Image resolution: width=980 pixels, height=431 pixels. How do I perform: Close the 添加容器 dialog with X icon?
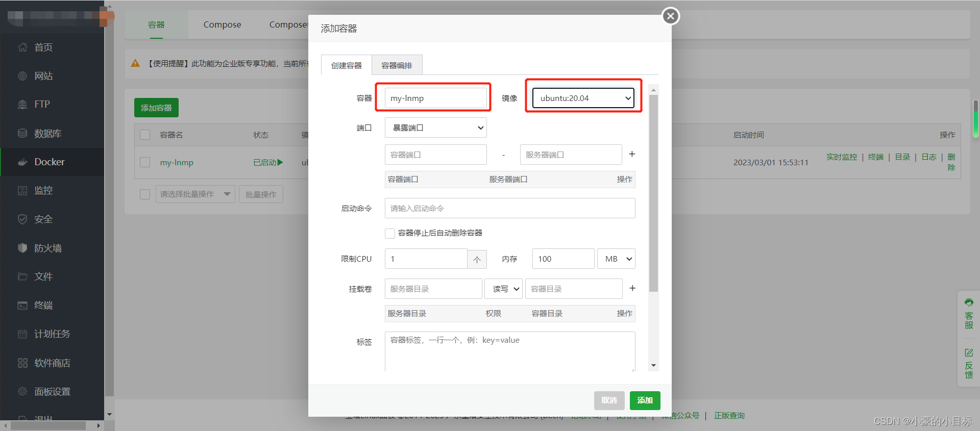pos(671,16)
